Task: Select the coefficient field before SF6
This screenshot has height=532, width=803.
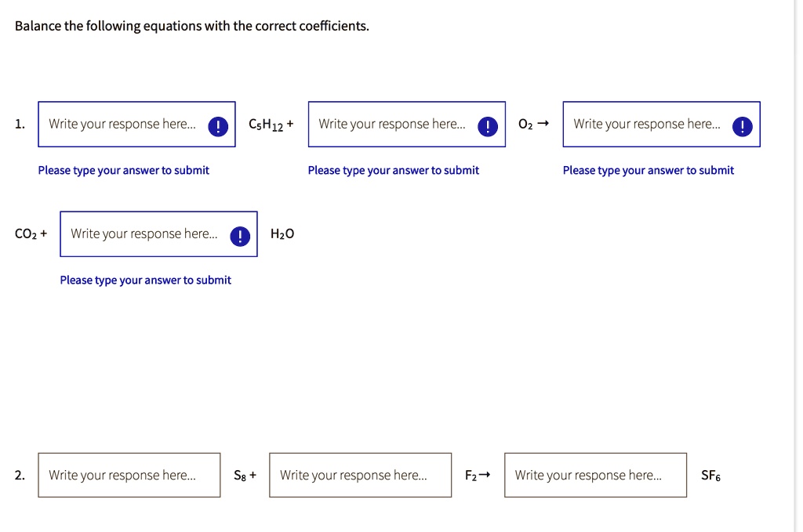Action: tap(596, 476)
